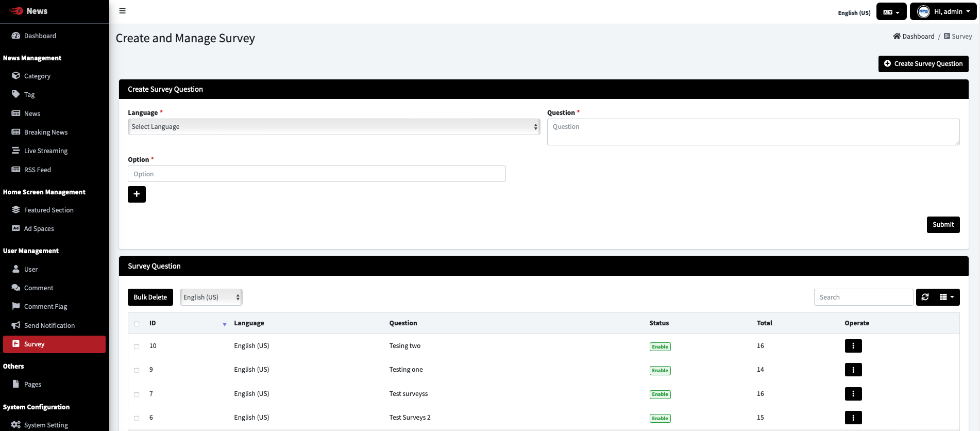The image size is (980, 431).
Task: Check the row with ID 7
Action: [137, 394]
